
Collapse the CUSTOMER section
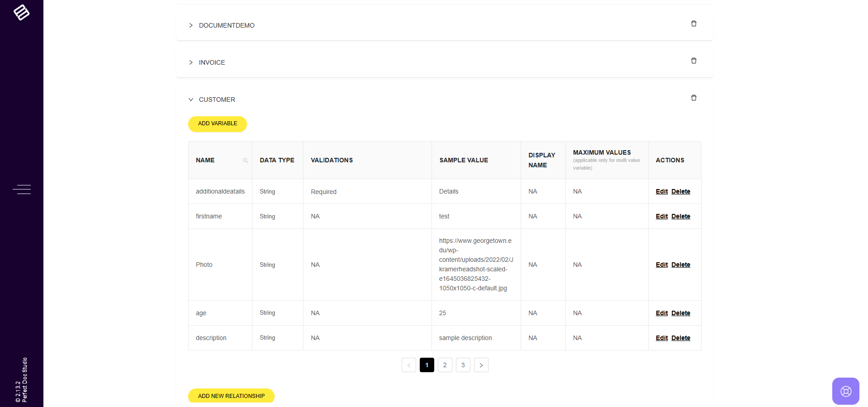click(191, 99)
